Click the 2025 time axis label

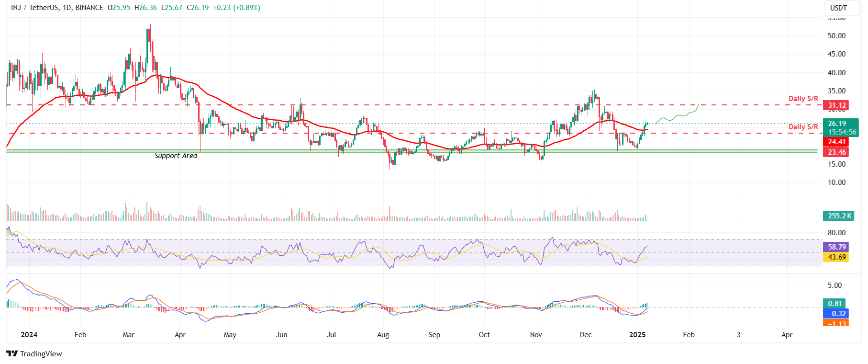pos(637,335)
